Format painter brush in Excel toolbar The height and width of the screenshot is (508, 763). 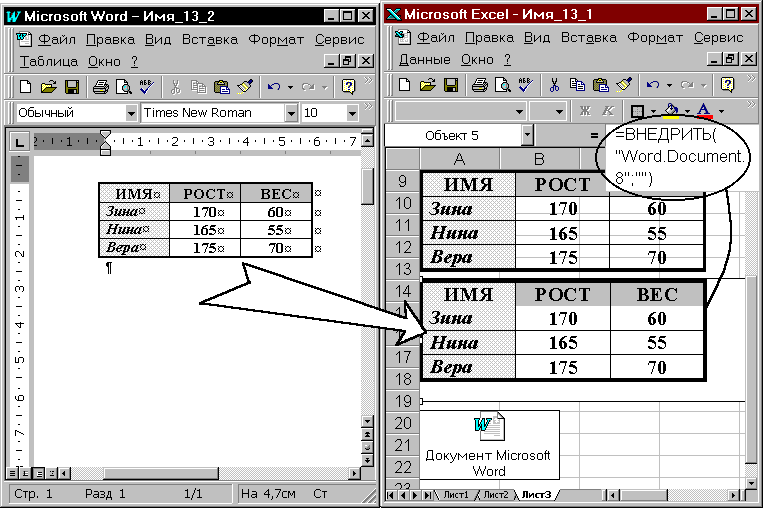coord(624,85)
